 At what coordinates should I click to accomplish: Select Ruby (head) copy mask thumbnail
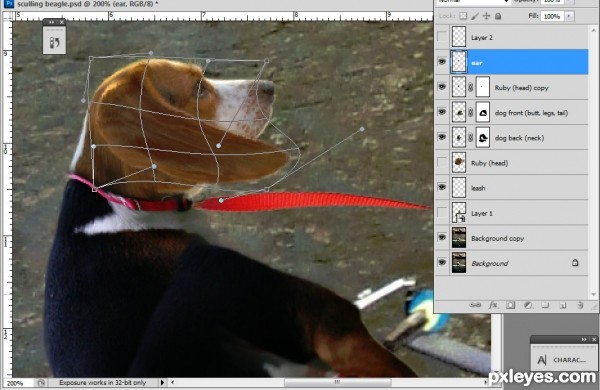pyautogui.click(x=483, y=87)
